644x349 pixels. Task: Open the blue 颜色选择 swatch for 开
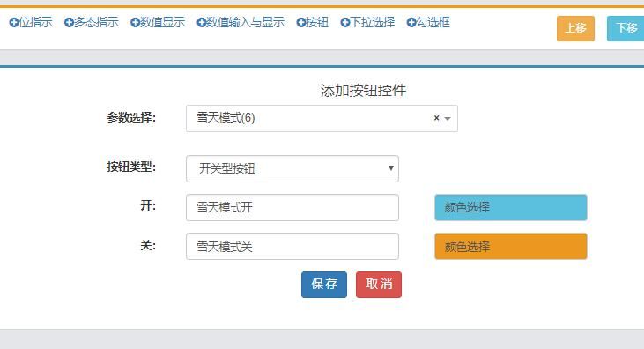click(511, 208)
